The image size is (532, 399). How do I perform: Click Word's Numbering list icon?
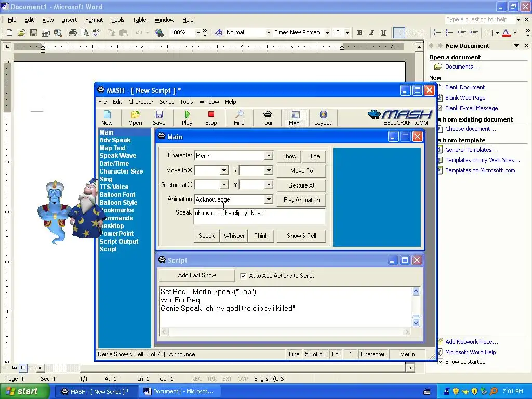[x=437, y=33]
